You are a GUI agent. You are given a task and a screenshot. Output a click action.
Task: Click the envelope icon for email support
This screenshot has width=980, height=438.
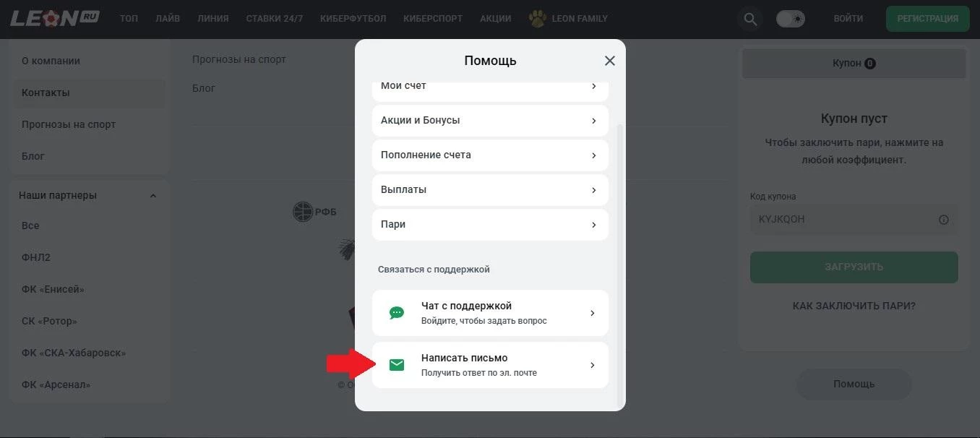point(396,364)
